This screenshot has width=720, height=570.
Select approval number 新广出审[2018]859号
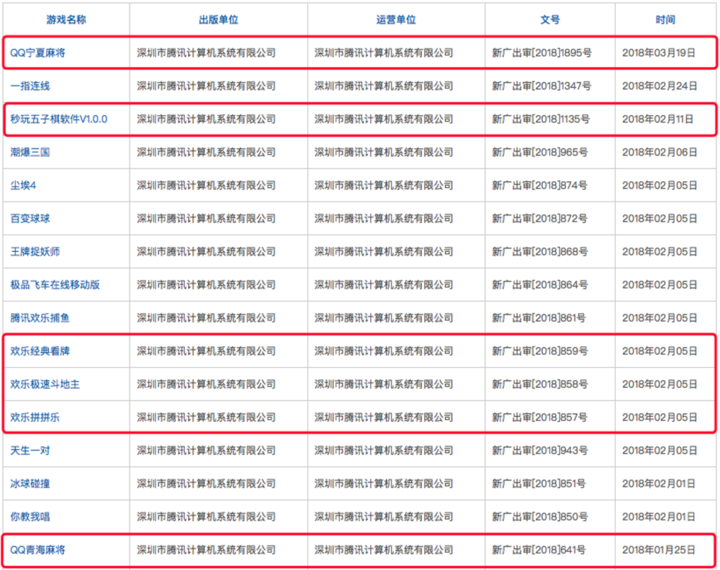(x=540, y=351)
